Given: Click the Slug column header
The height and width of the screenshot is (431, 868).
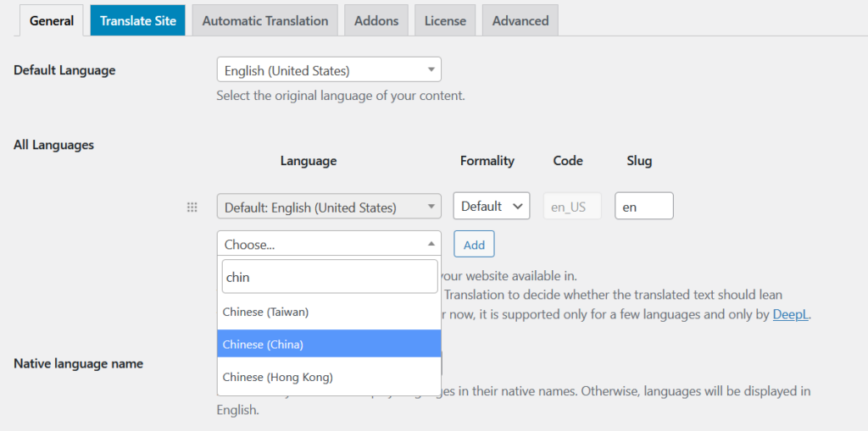Looking at the screenshot, I should (x=639, y=161).
